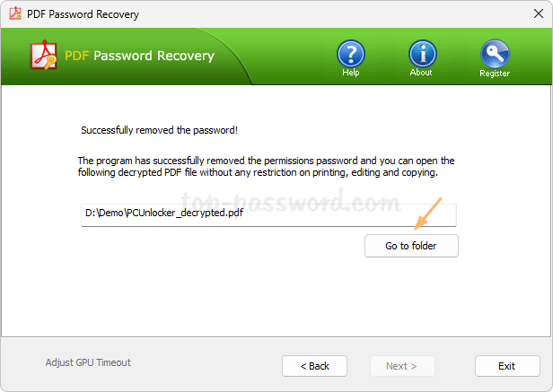Click the title bar application icon
Screen dimensions: 553x392
pos(15,14)
